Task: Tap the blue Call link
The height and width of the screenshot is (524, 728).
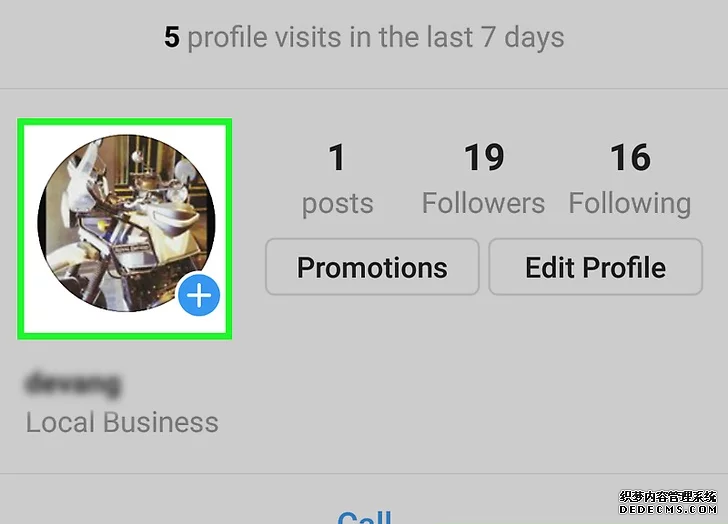Action: 364,517
